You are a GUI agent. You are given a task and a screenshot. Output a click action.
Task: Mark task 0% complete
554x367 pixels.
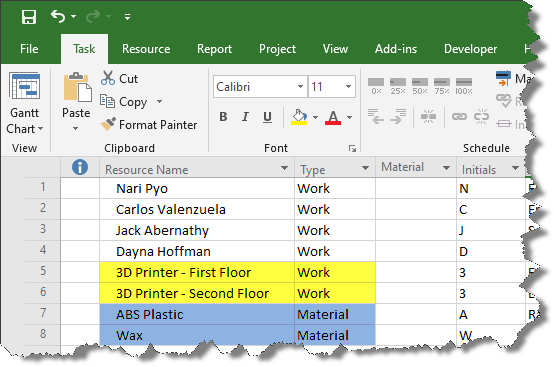[x=376, y=86]
